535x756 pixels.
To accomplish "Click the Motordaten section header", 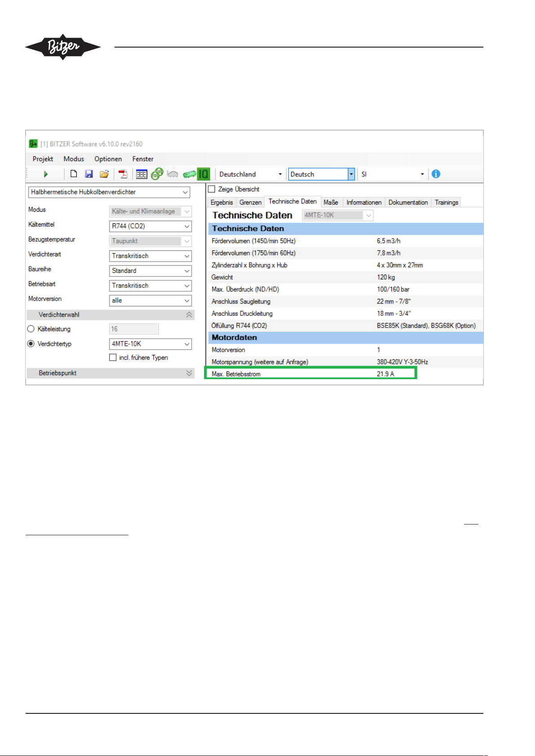I will pyautogui.click(x=346, y=337).
